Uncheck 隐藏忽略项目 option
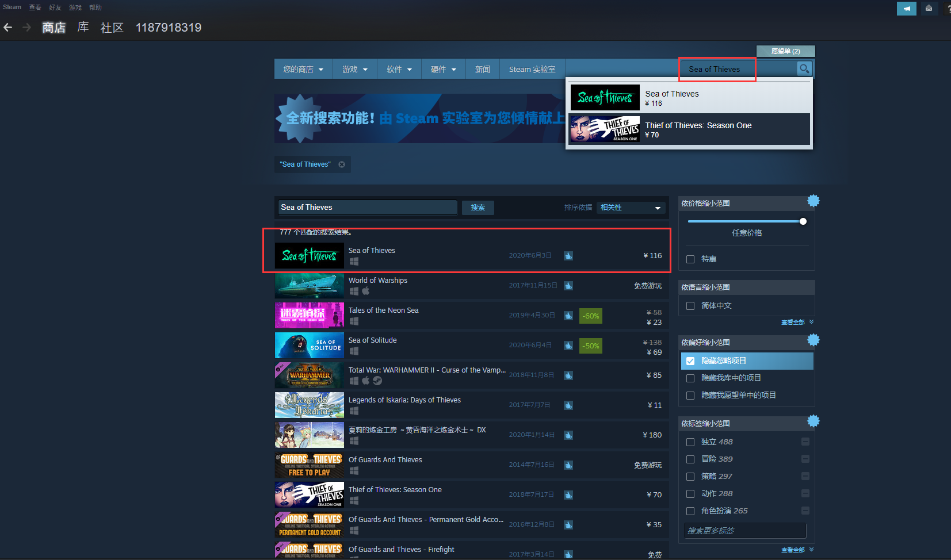 pyautogui.click(x=690, y=361)
